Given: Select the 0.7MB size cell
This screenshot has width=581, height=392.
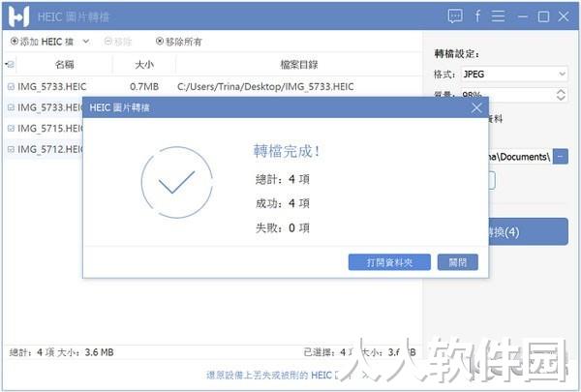Looking at the screenshot, I should [144, 87].
